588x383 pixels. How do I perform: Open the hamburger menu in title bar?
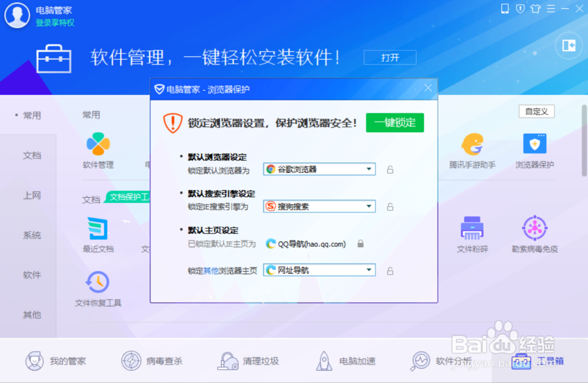point(550,9)
